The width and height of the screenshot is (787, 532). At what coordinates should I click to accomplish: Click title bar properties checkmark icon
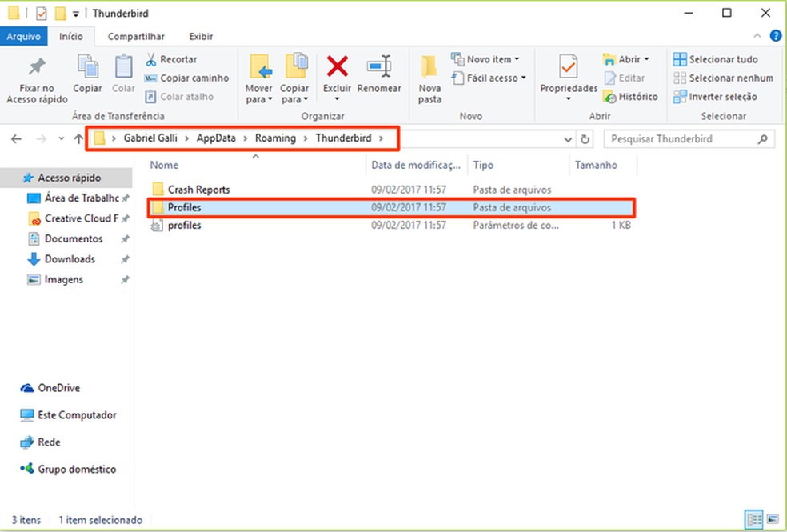pos(41,13)
